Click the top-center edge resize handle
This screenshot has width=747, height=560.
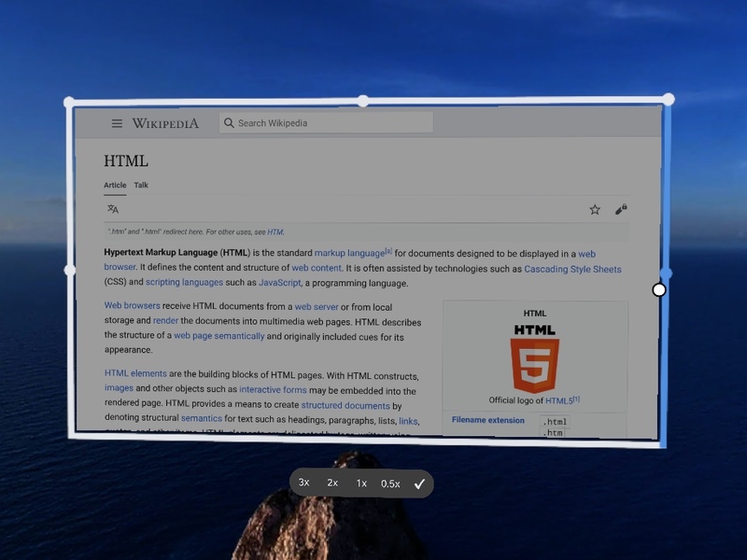pyautogui.click(x=363, y=101)
